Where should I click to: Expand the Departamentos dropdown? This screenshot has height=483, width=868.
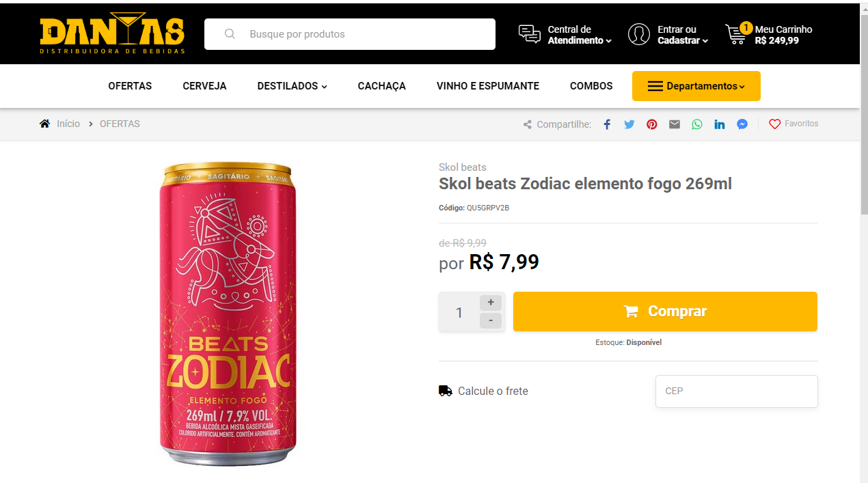[x=696, y=86]
